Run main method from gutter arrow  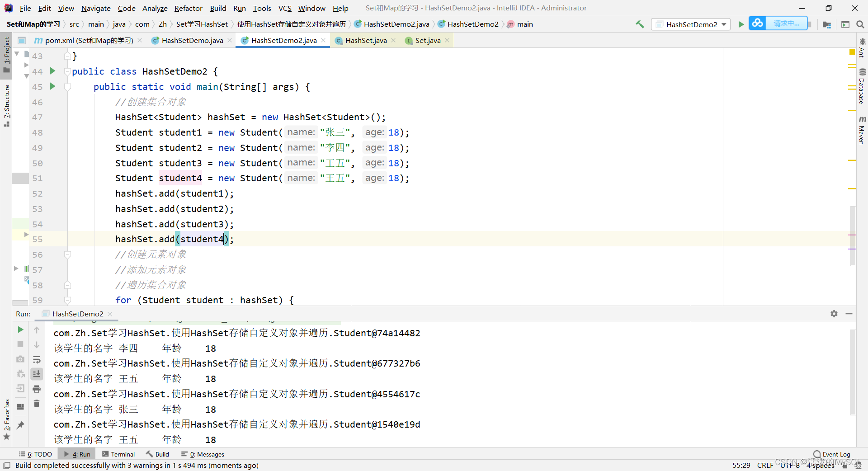(x=52, y=86)
